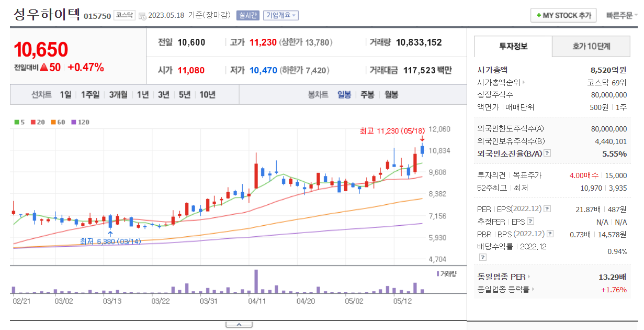Open the help icon beside PBR BPS(2022.12)
644x330 pixels.
(x=549, y=234)
